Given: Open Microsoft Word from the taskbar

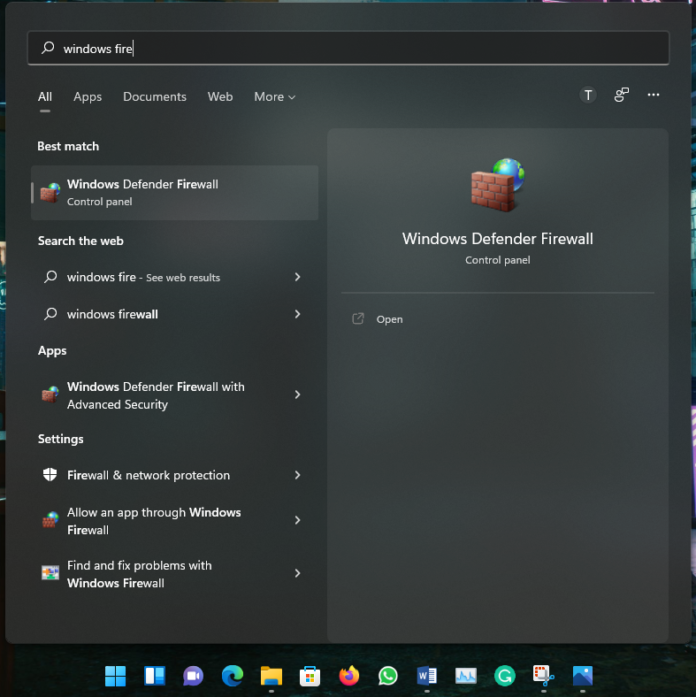Looking at the screenshot, I should tap(427, 676).
